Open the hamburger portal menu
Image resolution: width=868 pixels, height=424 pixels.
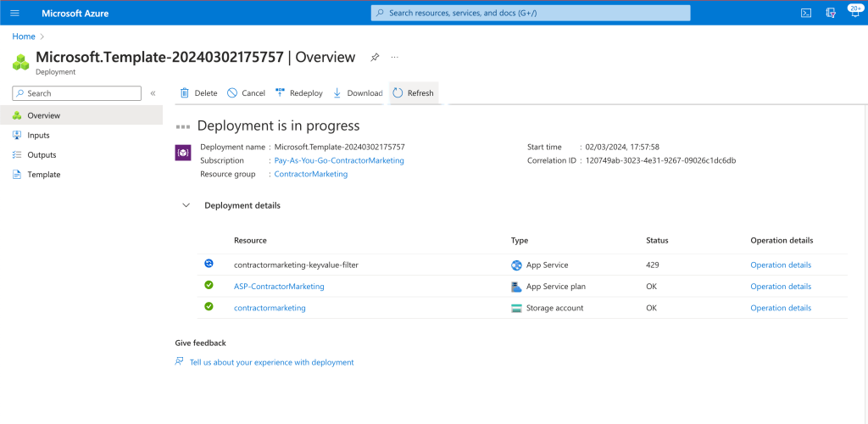click(15, 14)
